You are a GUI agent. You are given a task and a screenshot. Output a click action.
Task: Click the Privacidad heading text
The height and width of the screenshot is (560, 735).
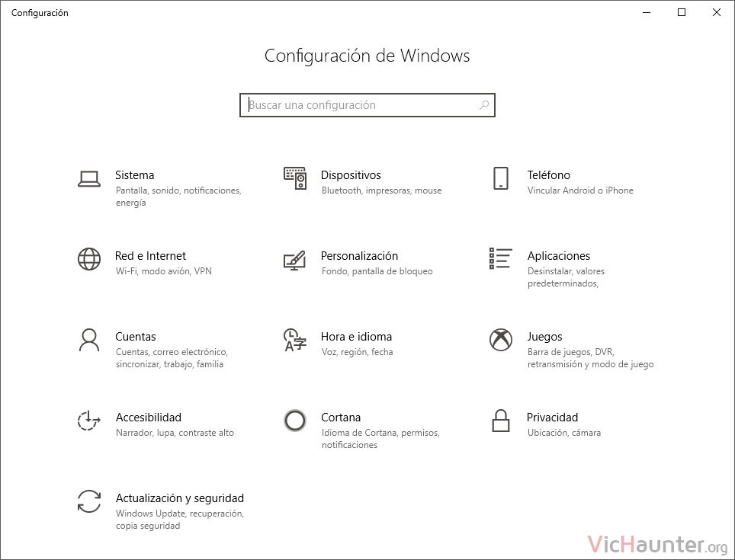[552, 418]
